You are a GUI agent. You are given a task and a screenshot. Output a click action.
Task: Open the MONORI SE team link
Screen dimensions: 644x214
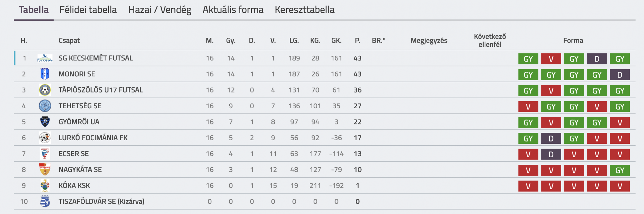click(77, 74)
